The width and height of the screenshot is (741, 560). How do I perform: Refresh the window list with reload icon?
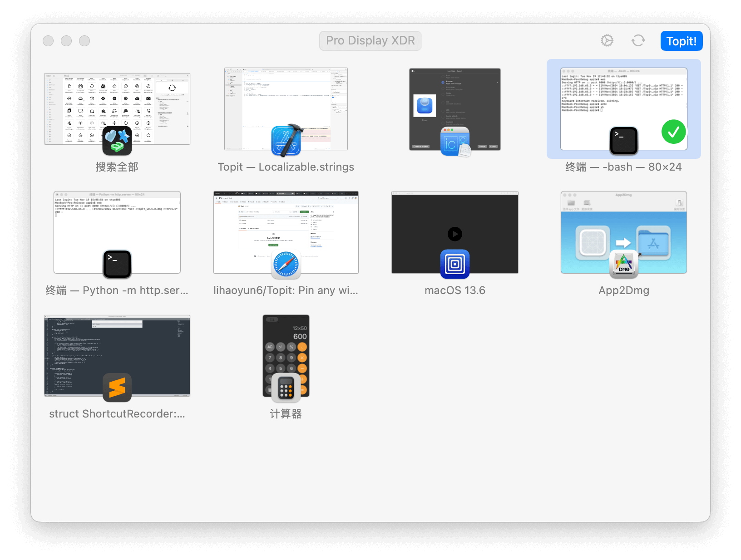(x=638, y=40)
